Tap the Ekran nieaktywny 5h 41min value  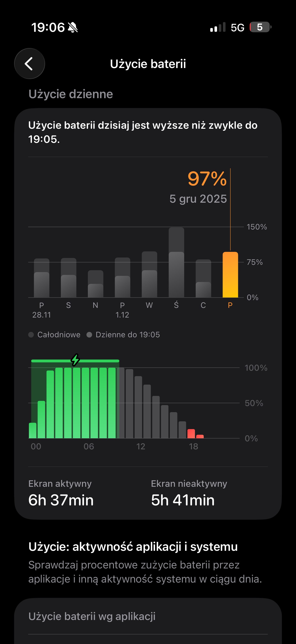tap(183, 500)
